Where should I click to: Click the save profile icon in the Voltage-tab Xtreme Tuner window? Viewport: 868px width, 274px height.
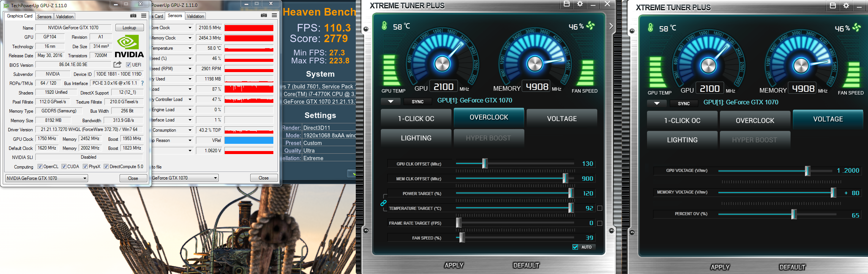(833, 6)
